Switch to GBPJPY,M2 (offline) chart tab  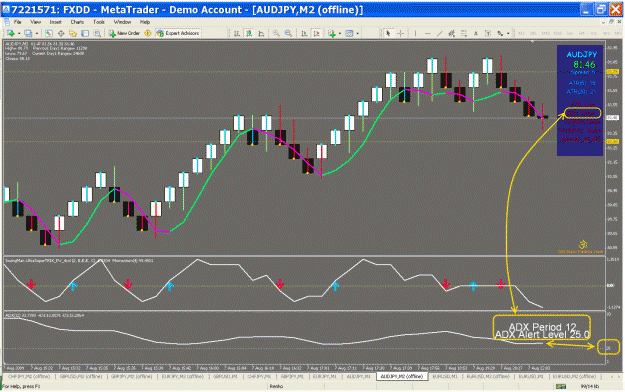[131, 376]
